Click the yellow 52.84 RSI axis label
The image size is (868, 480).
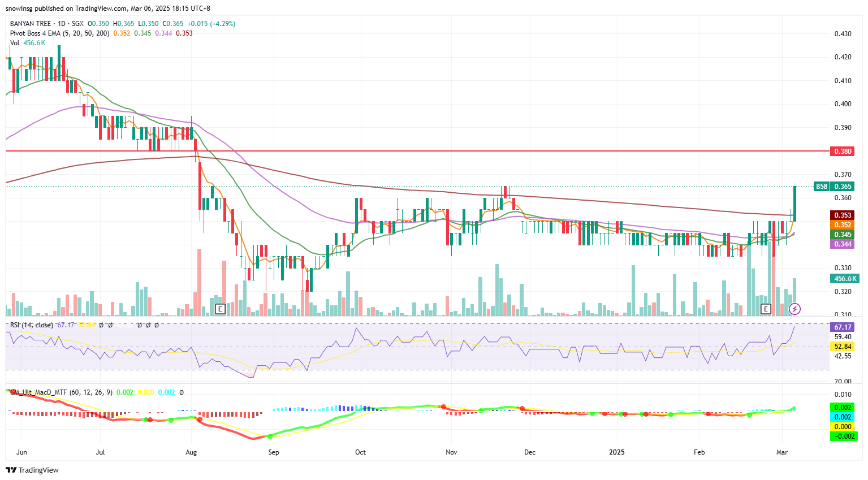tap(843, 346)
